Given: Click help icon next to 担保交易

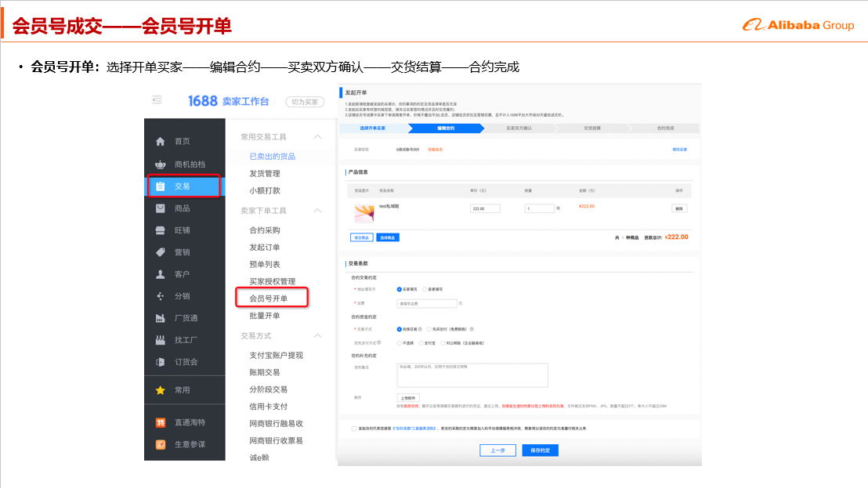Looking at the screenshot, I should click(x=420, y=329).
